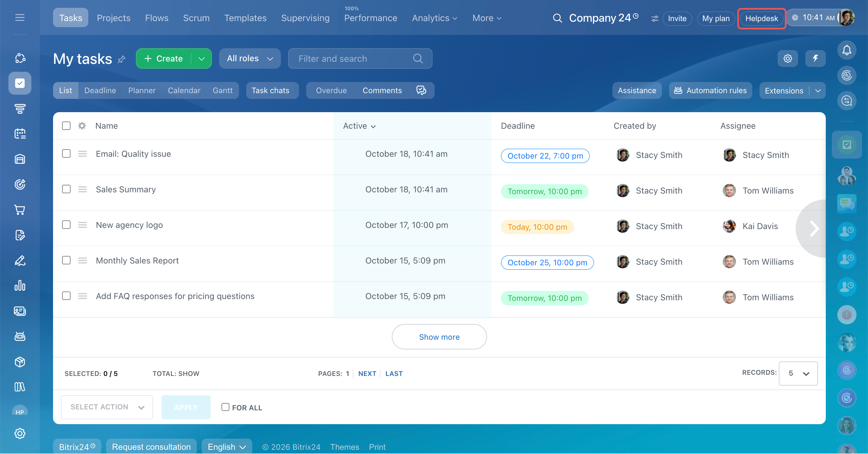The width and height of the screenshot is (868, 454).
Task: Open the October 22, 7:00 pm deadline
Action: point(545,156)
